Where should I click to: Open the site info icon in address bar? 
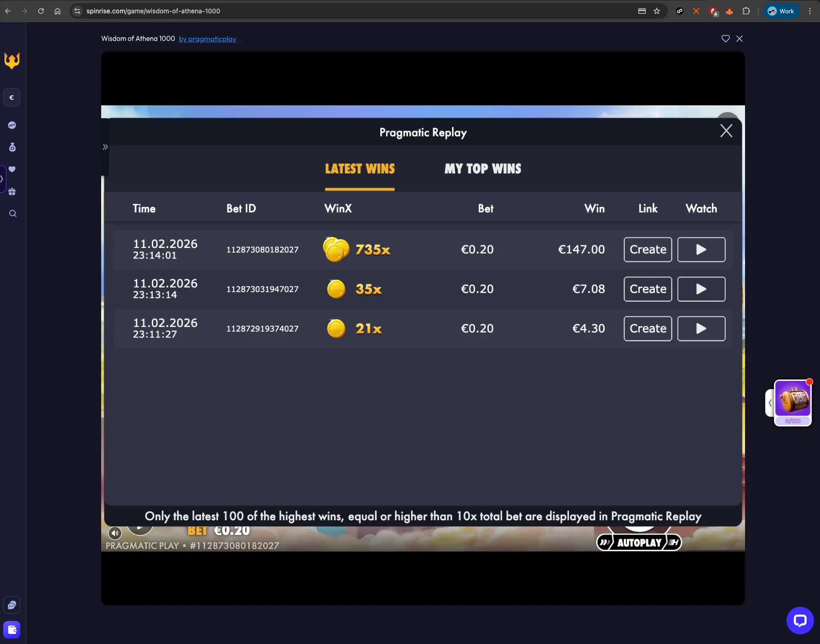click(77, 11)
